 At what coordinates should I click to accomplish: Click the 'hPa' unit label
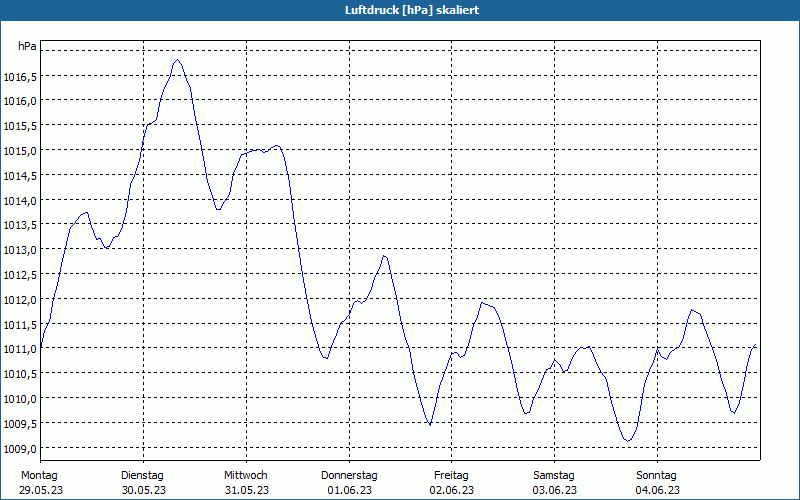click(27, 46)
